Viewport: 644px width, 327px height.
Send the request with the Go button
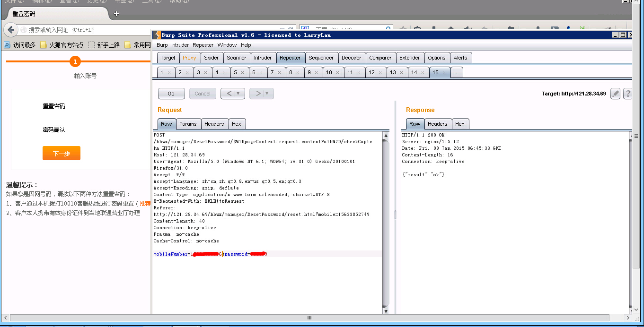(x=171, y=94)
